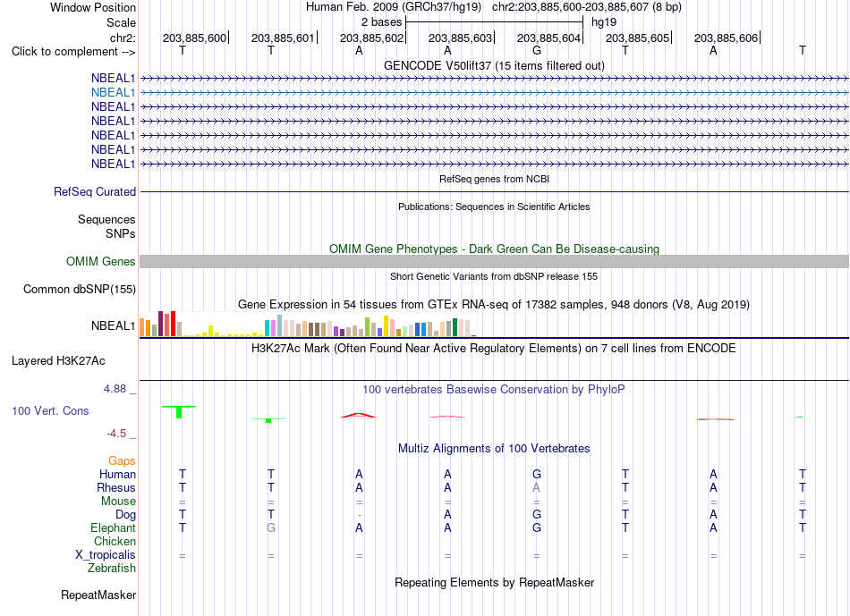Select the Mouse species label

coord(118,502)
